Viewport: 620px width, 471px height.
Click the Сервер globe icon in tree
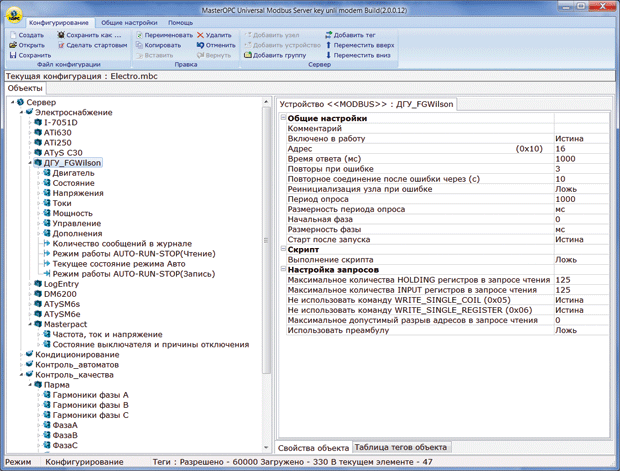21,102
